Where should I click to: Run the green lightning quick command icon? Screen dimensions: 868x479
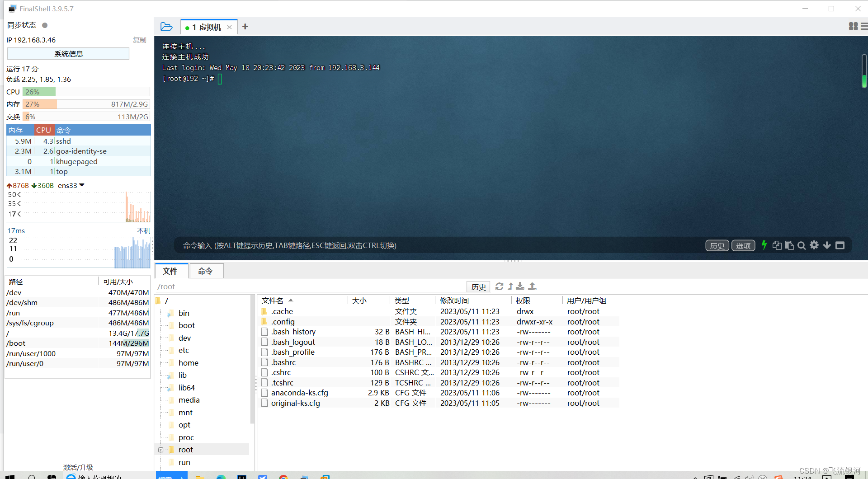click(764, 245)
